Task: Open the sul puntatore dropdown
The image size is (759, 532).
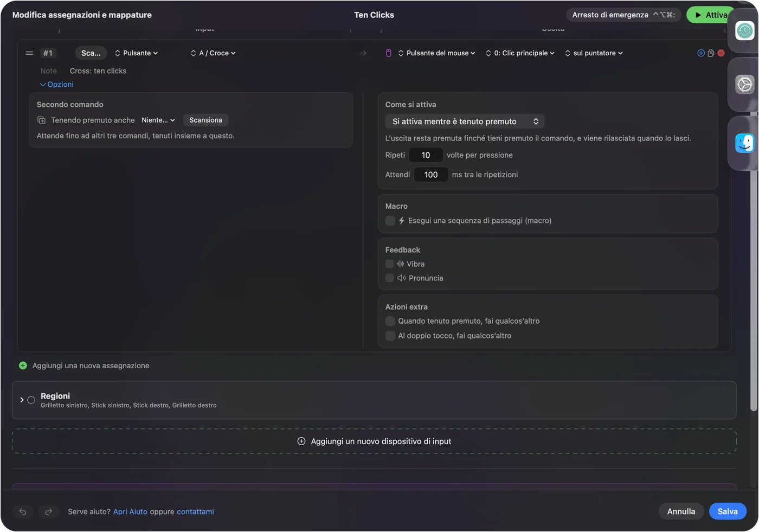Action: tap(594, 53)
